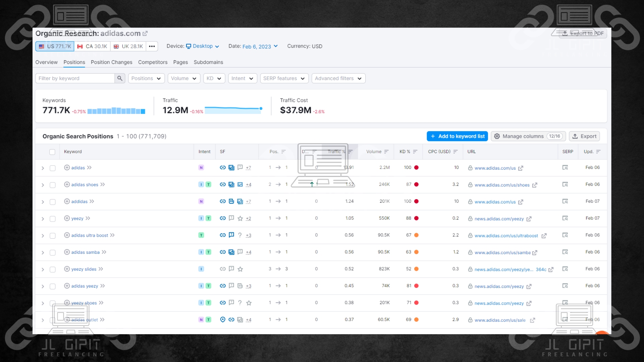Click Add to keyword list button
Image resolution: width=644 pixels, height=362 pixels.
tap(458, 136)
